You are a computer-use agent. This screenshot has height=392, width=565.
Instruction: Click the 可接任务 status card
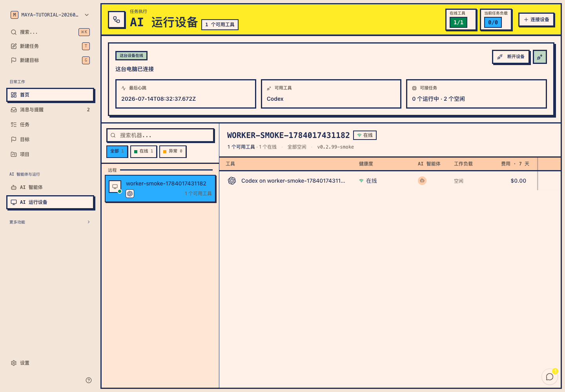click(476, 94)
